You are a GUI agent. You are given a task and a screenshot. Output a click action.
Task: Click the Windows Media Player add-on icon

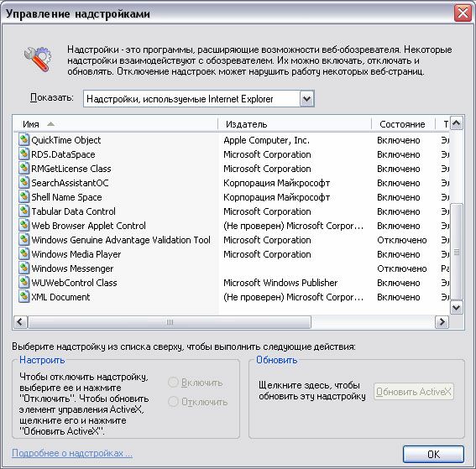[x=24, y=254]
